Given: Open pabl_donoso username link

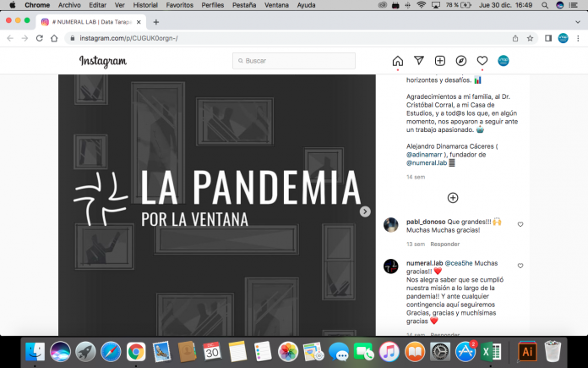Looking at the screenshot, I should point(426,222).
